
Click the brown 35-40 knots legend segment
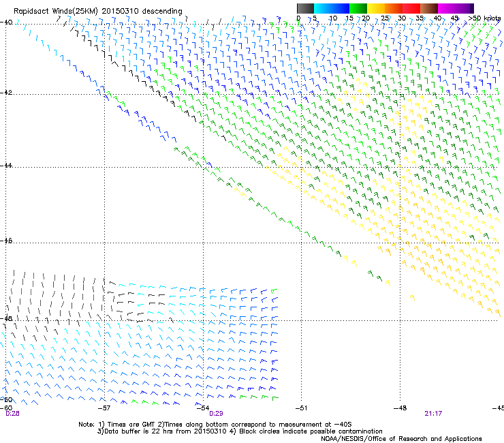[x=429, y=8]
